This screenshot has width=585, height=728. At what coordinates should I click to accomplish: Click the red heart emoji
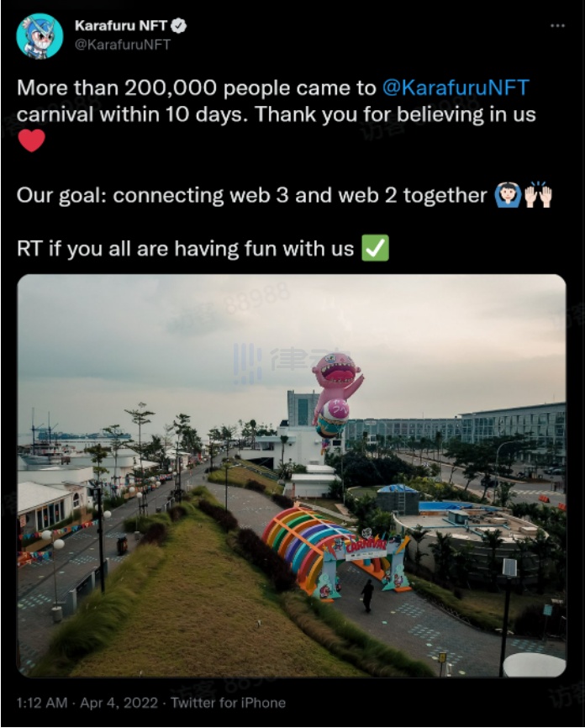(31, 140)
